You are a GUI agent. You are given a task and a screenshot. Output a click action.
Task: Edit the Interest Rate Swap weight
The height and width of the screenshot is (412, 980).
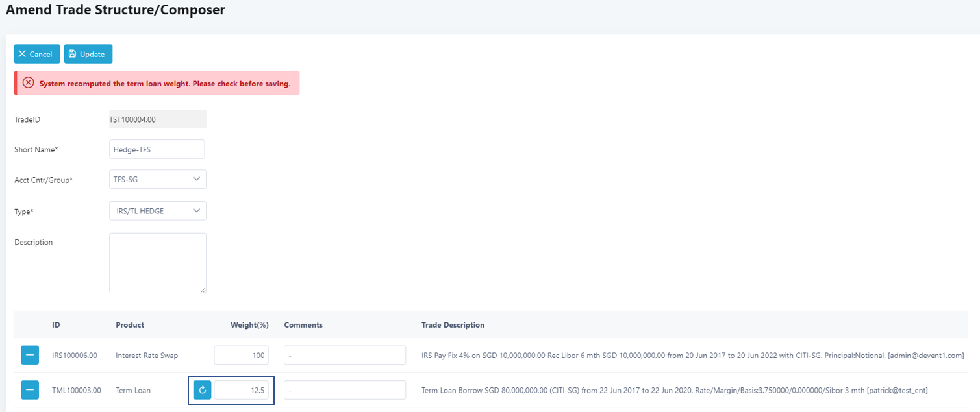[x=241, y=356]
